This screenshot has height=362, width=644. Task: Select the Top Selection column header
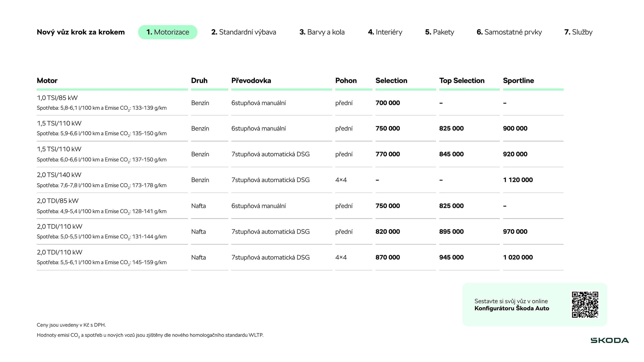[x=461, y=80]
